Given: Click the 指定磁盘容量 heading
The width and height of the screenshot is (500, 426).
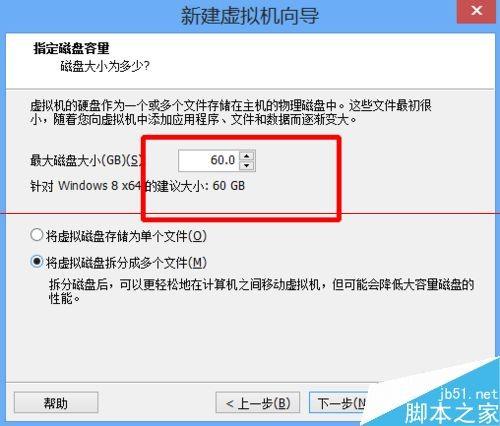Looking at the screenshot, I should [x=71, y=48].
